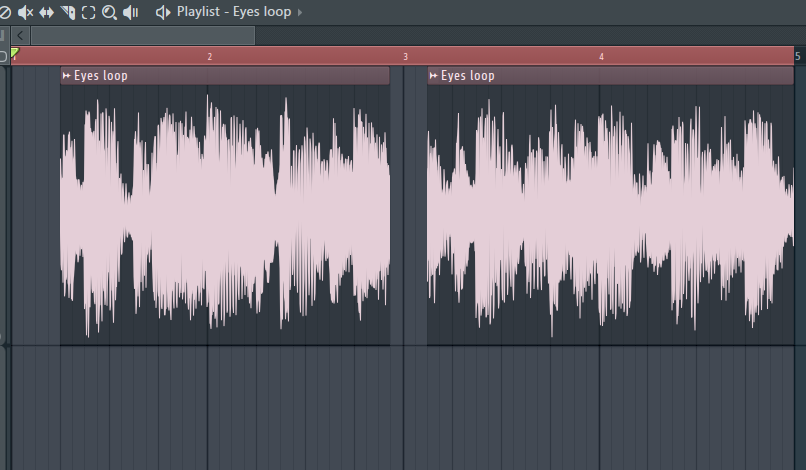This screenshot has height=470, width=806.
Task: Click bar 4 on the timeline ruler
Action: point(601,57)
